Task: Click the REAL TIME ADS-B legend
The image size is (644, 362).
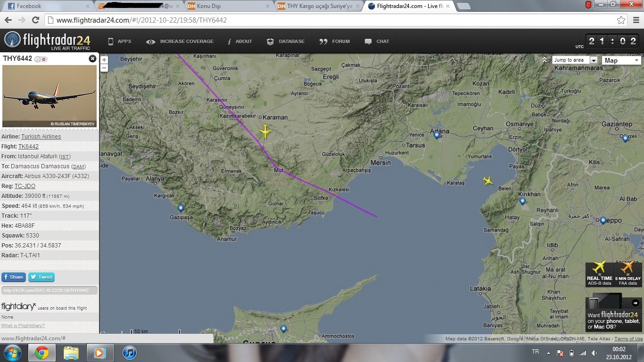Action: pyautogui.click(x=600, y=274)
